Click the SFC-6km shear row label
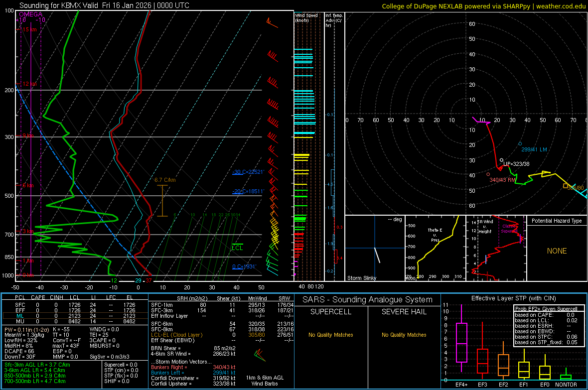This screenshot has width=588, height=390. [x=162, y=324]
